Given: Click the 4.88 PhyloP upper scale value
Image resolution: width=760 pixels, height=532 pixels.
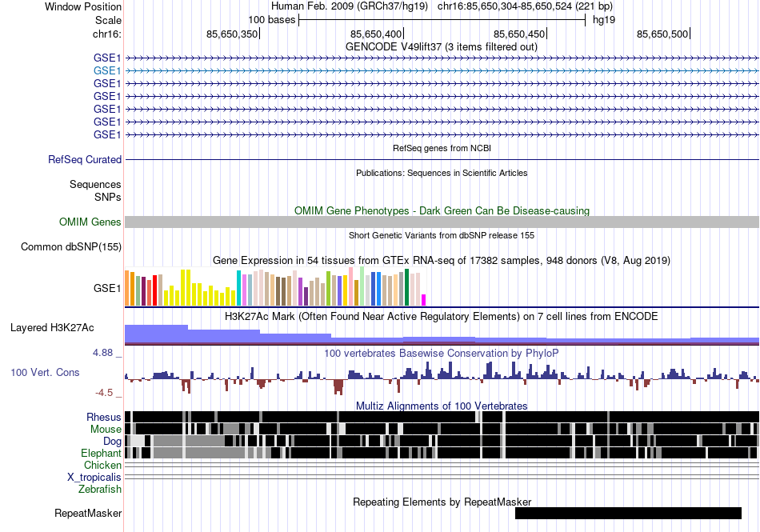Looking at the screenshot, I should tap(103, 353).
